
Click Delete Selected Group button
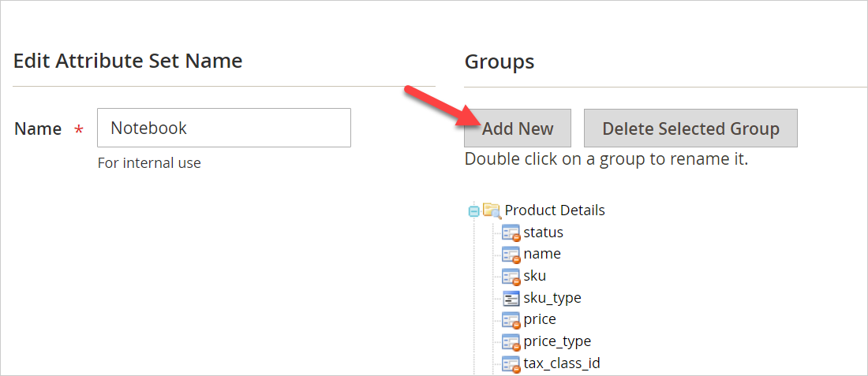pos(691,128)
